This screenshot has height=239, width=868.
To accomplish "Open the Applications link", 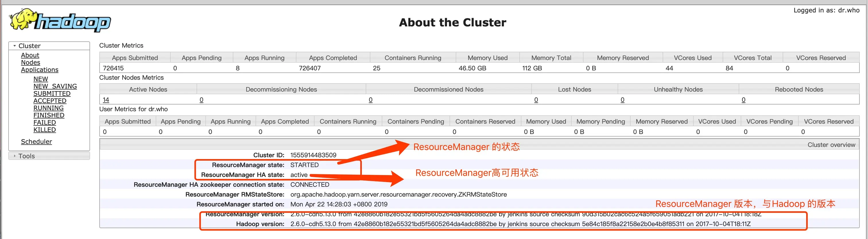I will pos(39,70).
